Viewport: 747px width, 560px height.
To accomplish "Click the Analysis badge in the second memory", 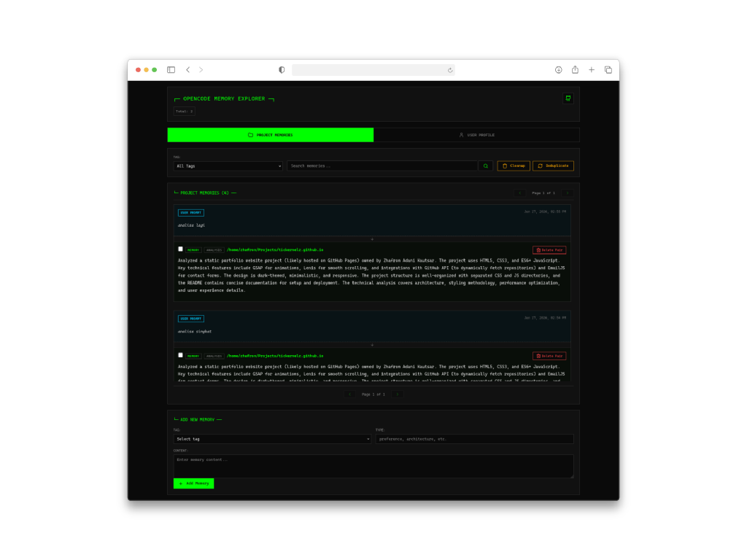I will coord(214,356).
